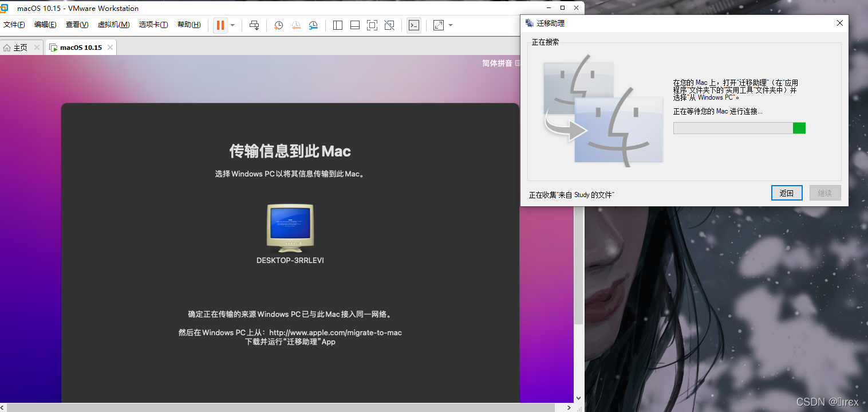The image size is (868, 412).
Task: Close the 主页 tab
Action: 37,47
